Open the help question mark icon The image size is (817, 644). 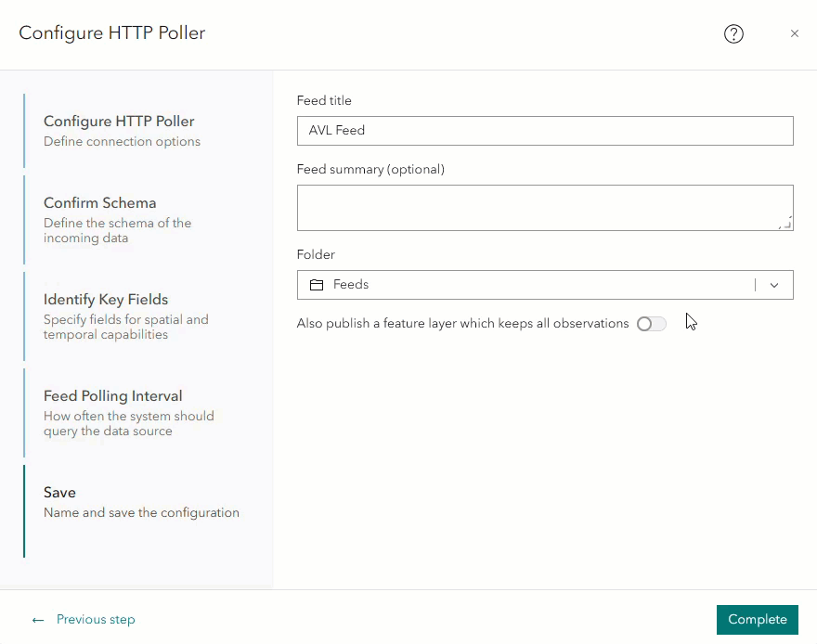pos(733,34)
